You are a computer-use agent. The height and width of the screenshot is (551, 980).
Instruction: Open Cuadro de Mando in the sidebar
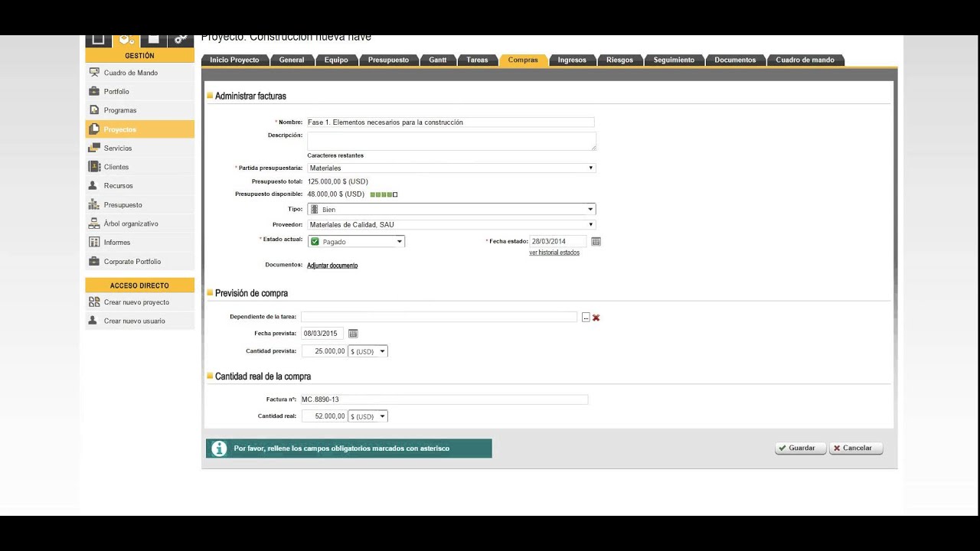[x=139, y=73]
